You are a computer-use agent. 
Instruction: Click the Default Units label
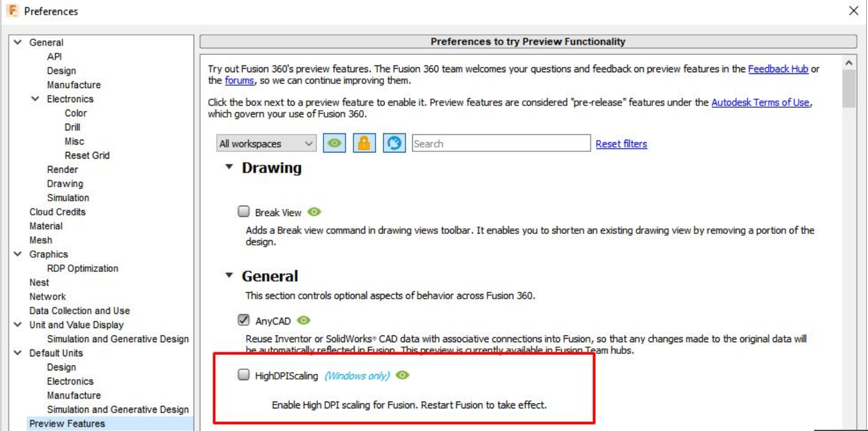(56, 353)
